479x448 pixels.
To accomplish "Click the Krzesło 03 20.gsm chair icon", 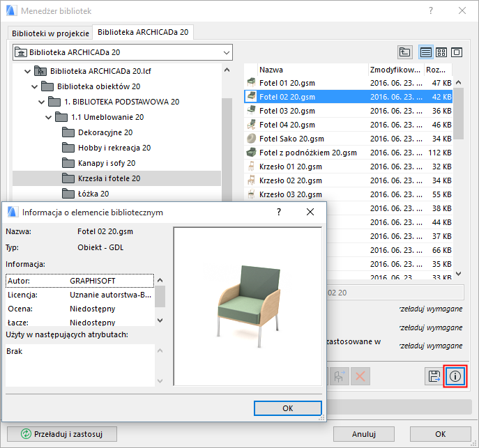I will click(x=251, y=194).
